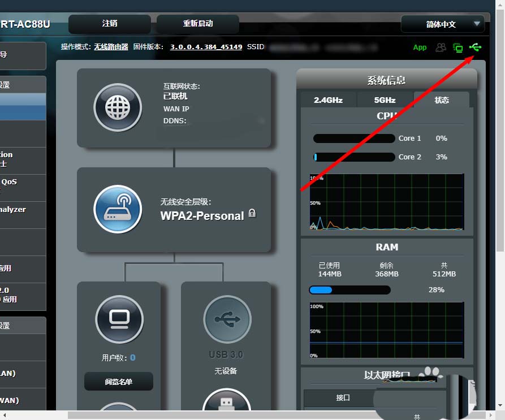
Task: Click the Core 1 usage bar
Action: point(354,138)
